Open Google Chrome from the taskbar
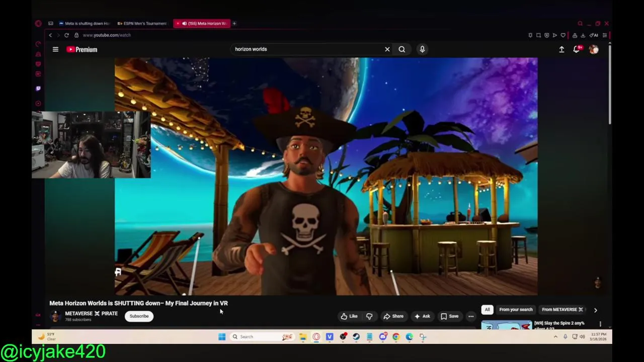Viewport: 644px width, 362px height. pos(396,337)
